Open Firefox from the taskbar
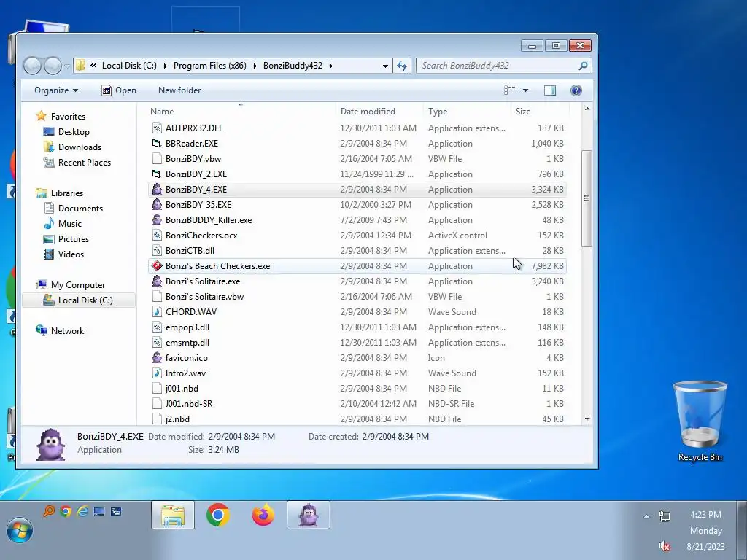 pyautogui.click(x=263, y=515)
